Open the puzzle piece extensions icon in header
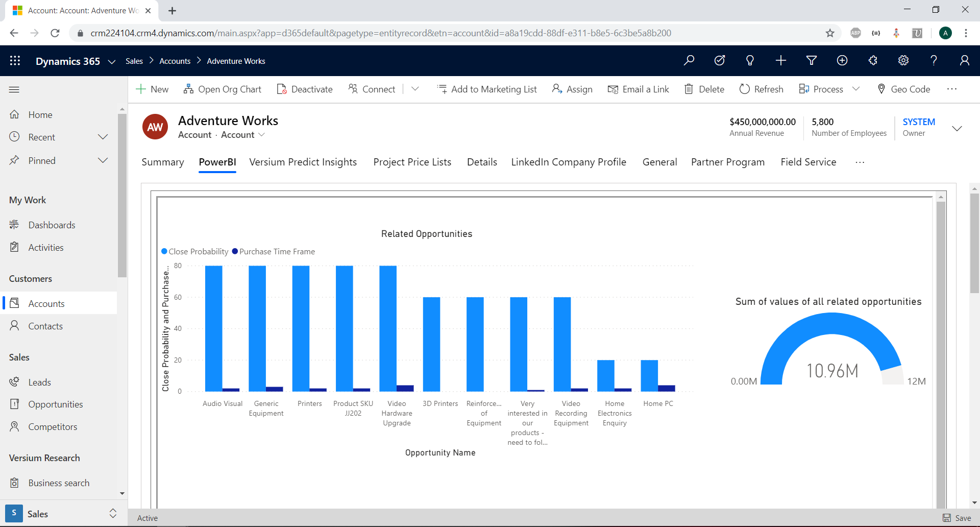Image resolution: width=980 pixels, height=527 pixels. click(873, 61)
